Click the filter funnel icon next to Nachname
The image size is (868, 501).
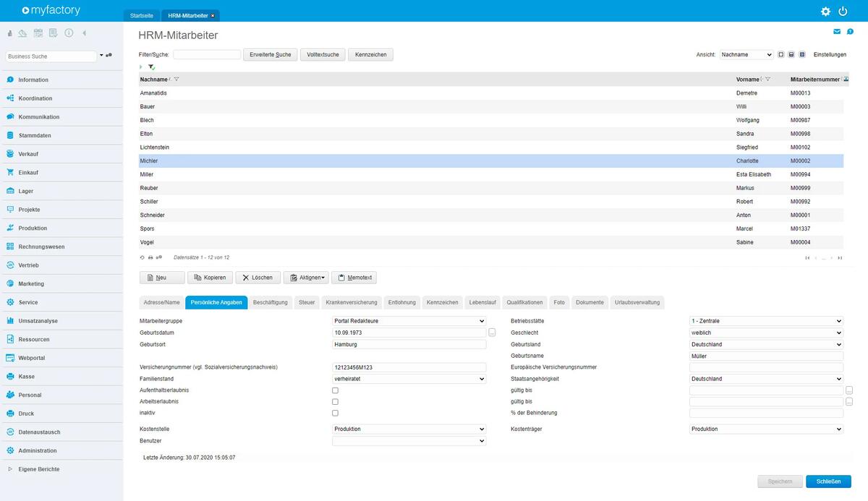pyautogui.click(x=176, y=79)
